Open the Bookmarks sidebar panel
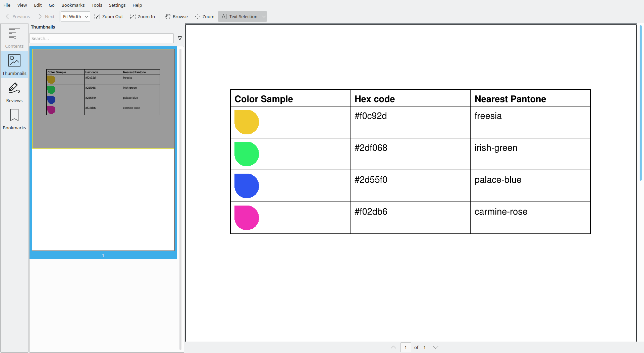Screen dimensions: 644x353 [14, 119]
